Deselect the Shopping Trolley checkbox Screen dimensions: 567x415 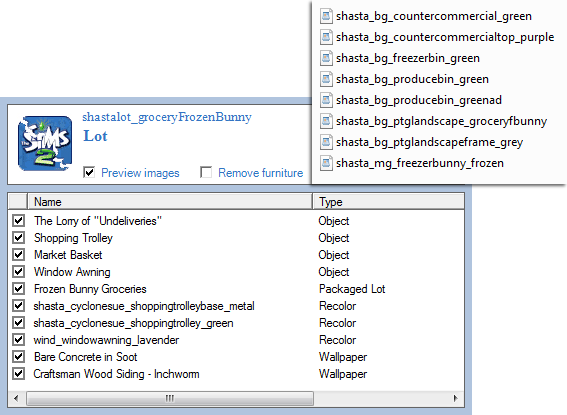(18, 238)
